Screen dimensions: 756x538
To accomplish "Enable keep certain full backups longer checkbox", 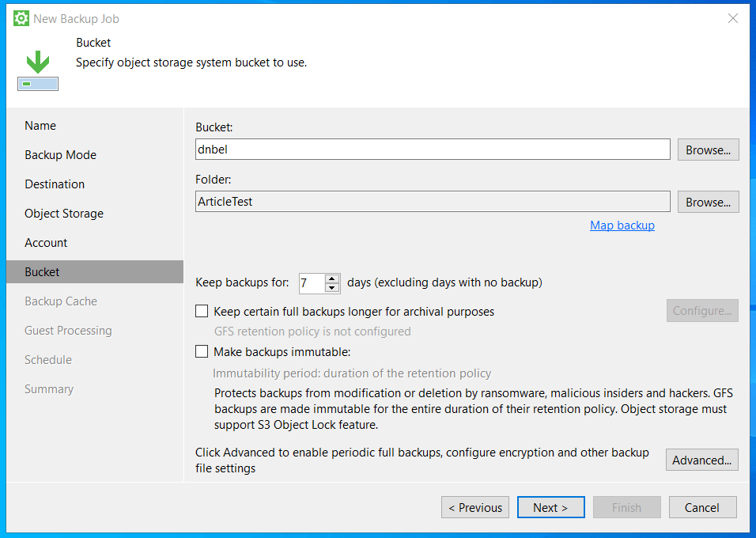I will pos(202,312).
